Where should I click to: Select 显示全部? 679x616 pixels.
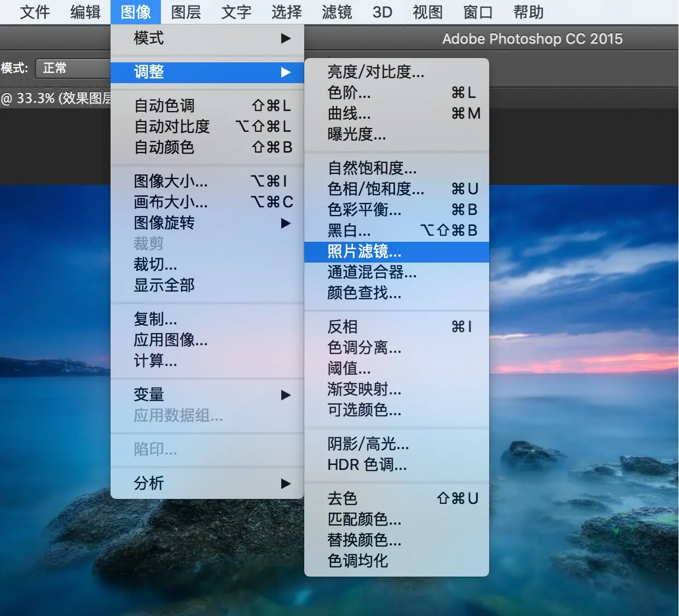tap(207, 285)
